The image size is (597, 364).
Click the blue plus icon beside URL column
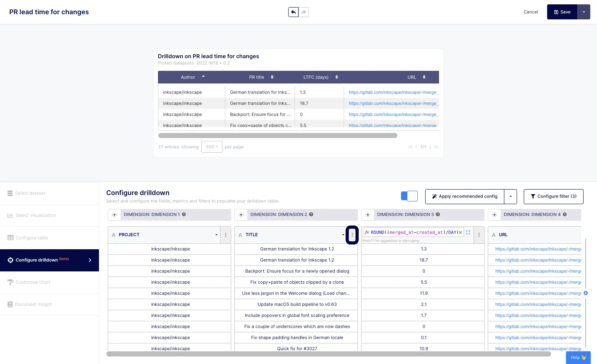pyautogui.click(x=586, y=293)
